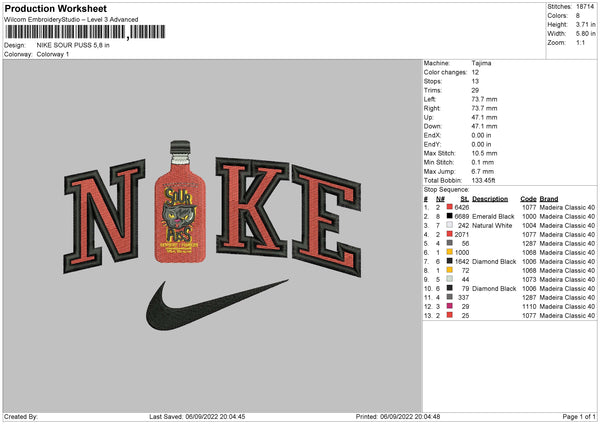Click the black swoosh logo in preview

[217, 305]
